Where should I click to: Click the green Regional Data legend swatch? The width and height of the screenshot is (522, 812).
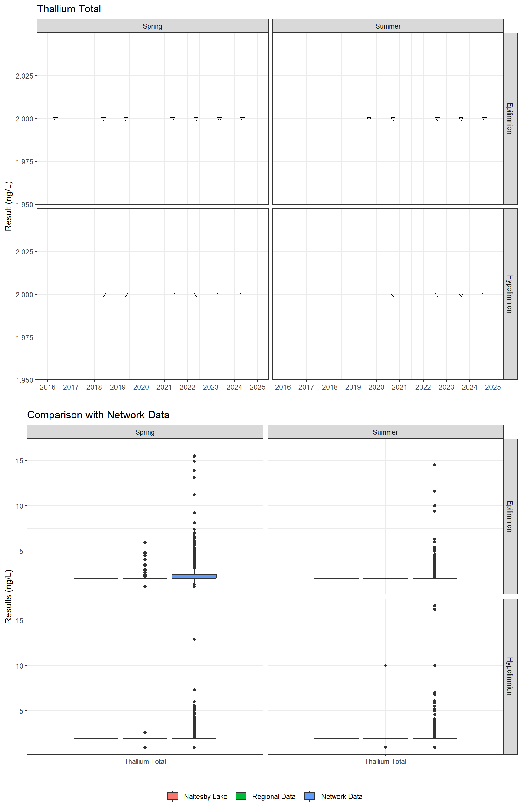[241, 796]
